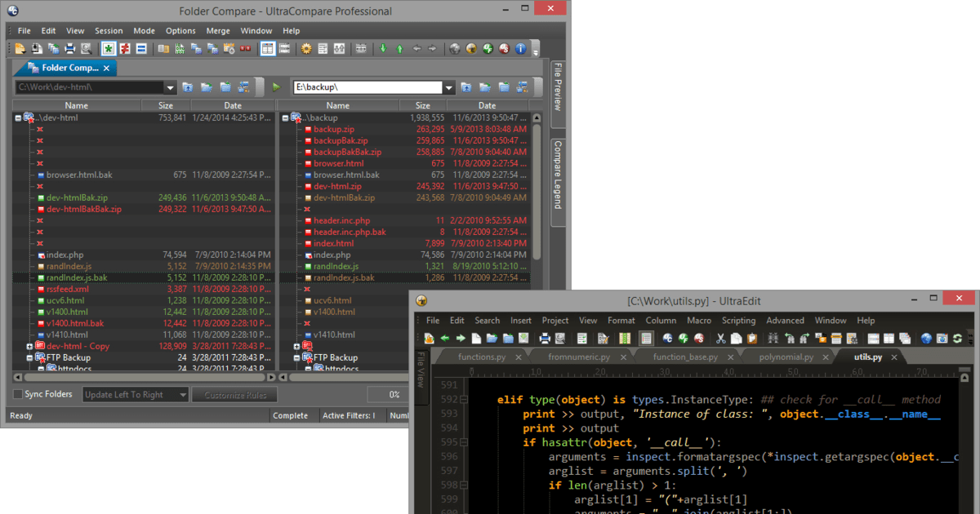980x514 pixels.
Task: Click the Print icon in UltraEdit toolbar
Action: point(544,337)
